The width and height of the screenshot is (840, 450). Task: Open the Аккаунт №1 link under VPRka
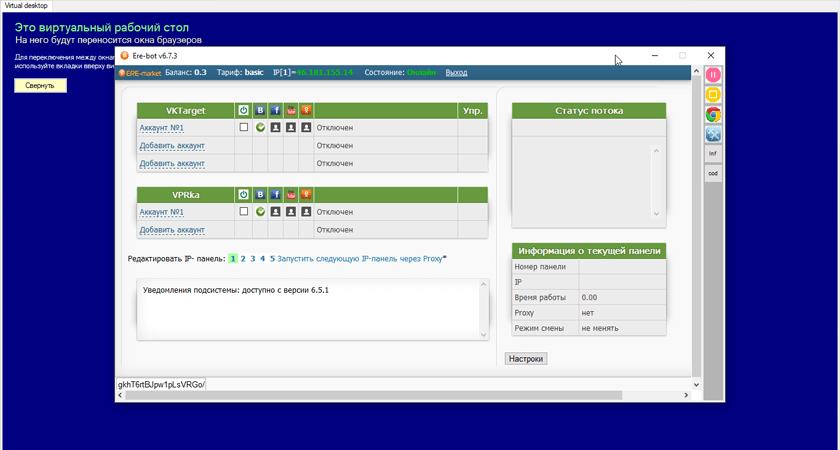[x=162, y=212]
